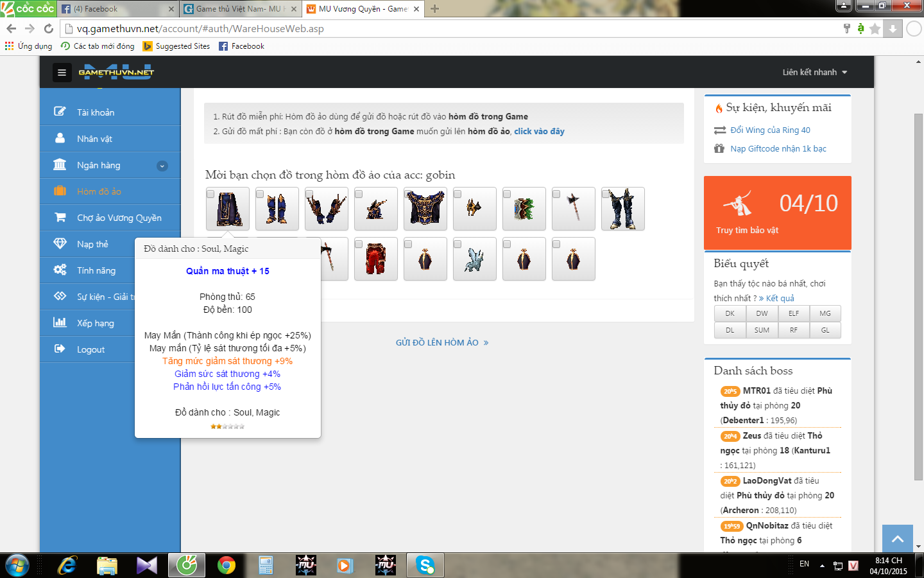Tick the checkbox on the blue boots item
The image size is (924, 578).
click(260, 194)
